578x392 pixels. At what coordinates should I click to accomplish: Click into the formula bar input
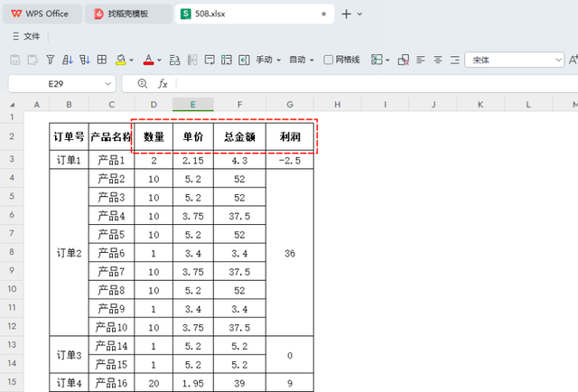(376, 84)
